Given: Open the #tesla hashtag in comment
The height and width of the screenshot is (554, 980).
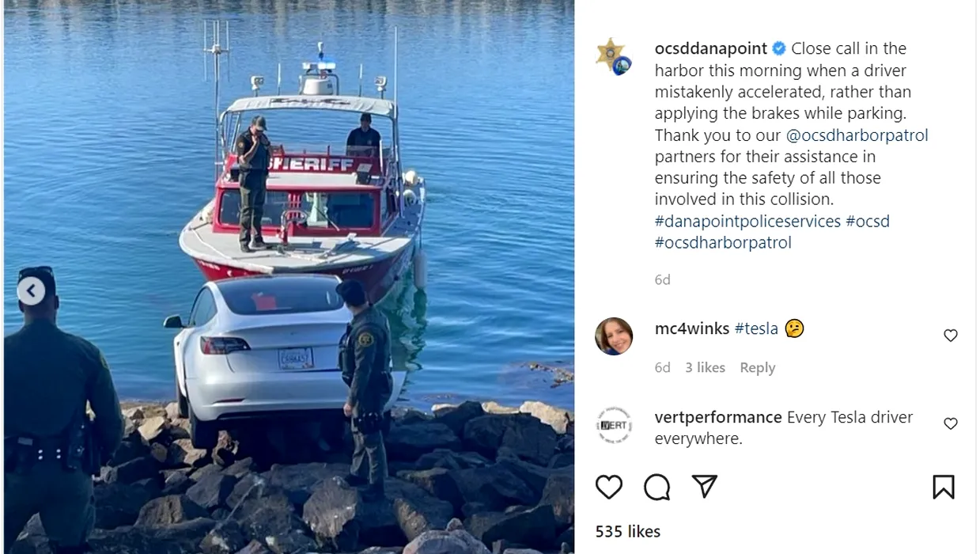Looking at the screenshot, I should click(756, 328).
